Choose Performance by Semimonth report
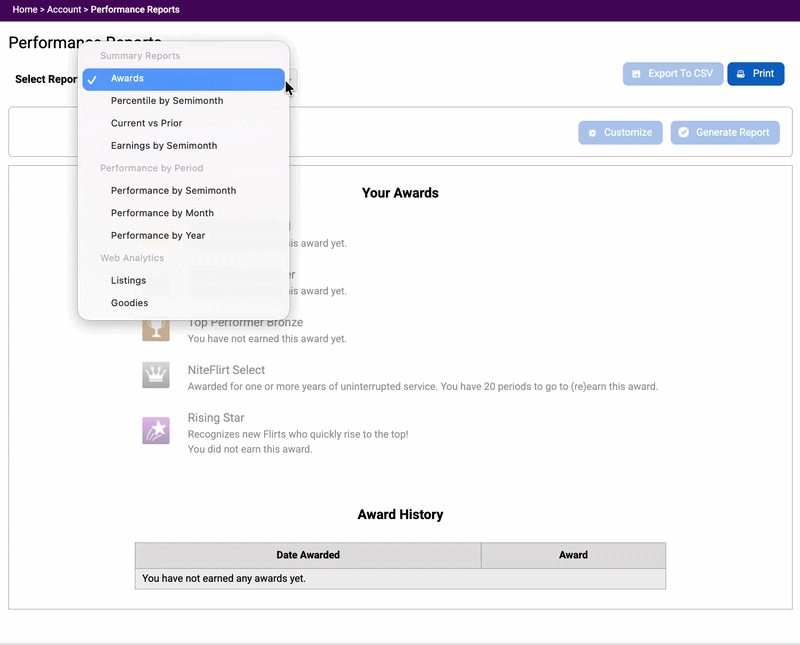Viewport: 800px width, 645px height. (183, 191)
